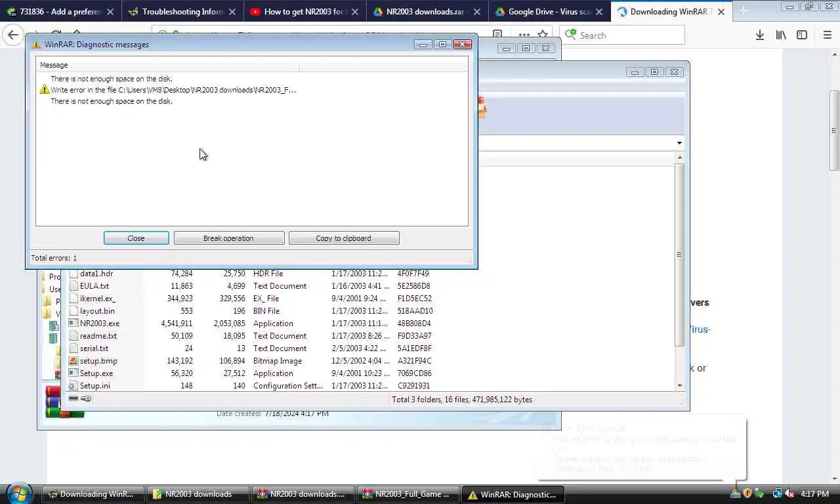This screenshot has width=840, height=504.
Task: Click the security shield tray icon
Action: (x=747, y=493)
